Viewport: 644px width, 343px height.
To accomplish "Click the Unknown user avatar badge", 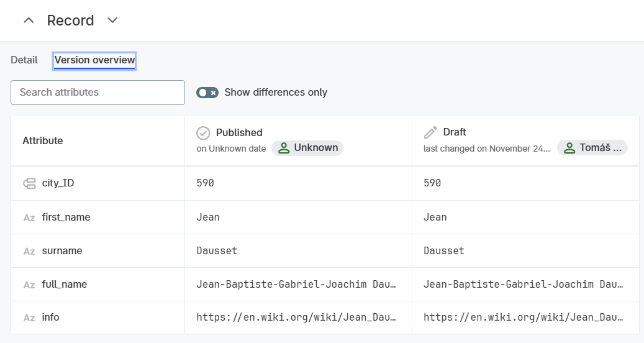I will pos(307,148).
